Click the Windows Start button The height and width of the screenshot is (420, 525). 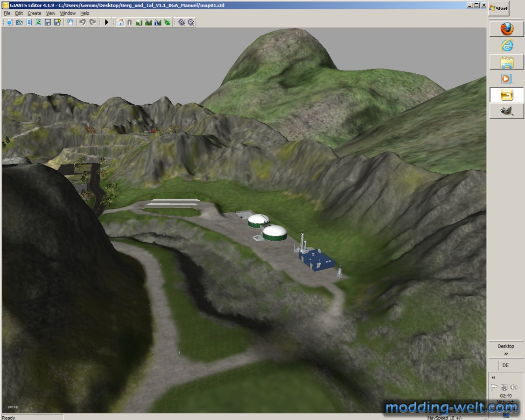(x=498, y=8)
